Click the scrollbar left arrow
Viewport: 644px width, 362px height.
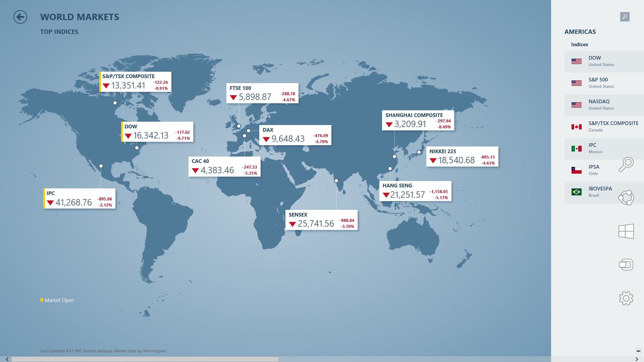pyautogui.click(x=7, y=359)
